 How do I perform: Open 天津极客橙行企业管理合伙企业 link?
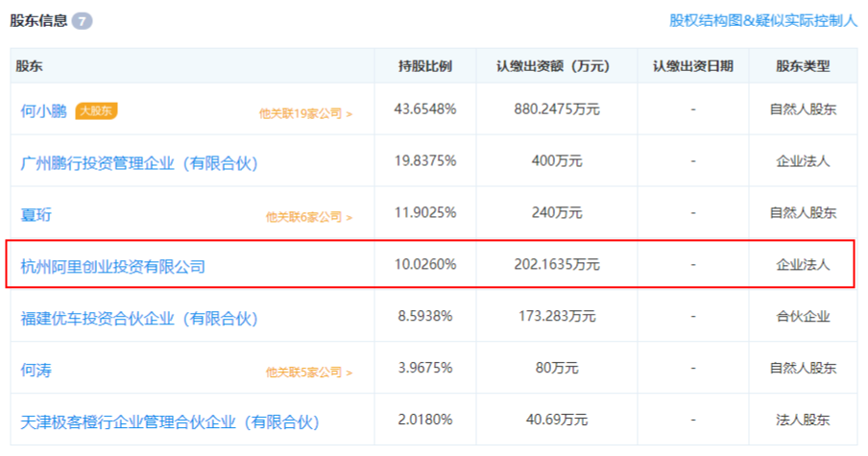tap(171, 422)
